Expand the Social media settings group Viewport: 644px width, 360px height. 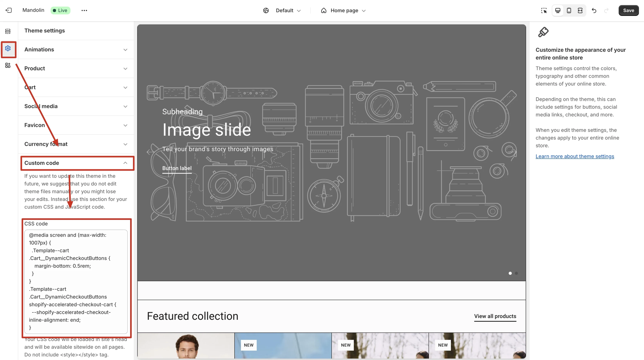[76, 106]
